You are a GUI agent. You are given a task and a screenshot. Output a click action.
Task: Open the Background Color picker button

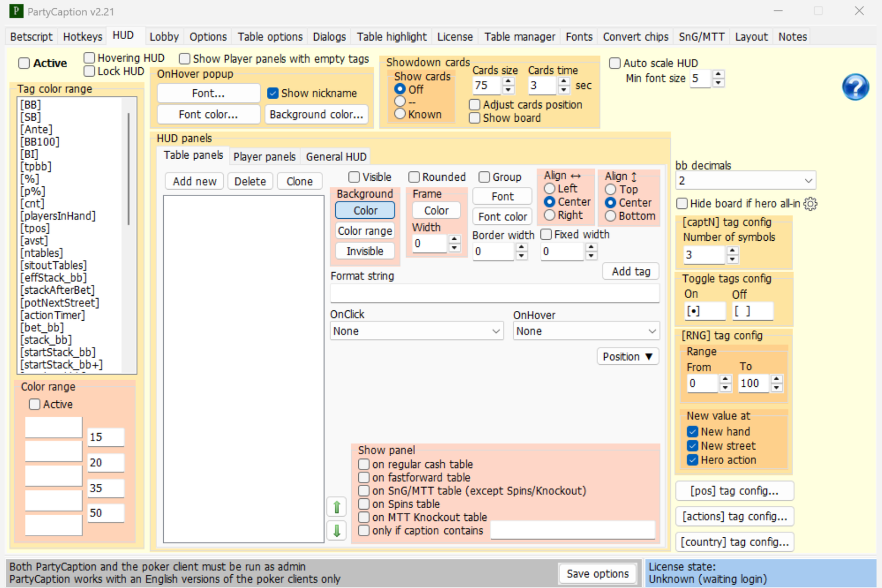[x=365, y=211]
